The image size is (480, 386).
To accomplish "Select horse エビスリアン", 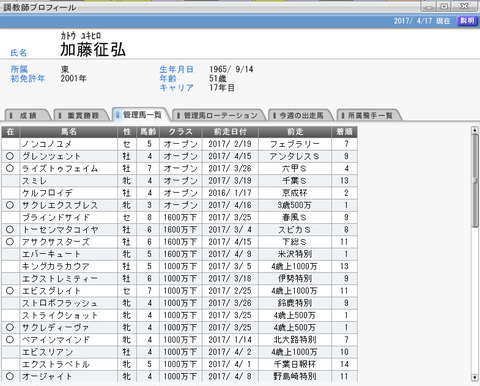I will (47, 352).
